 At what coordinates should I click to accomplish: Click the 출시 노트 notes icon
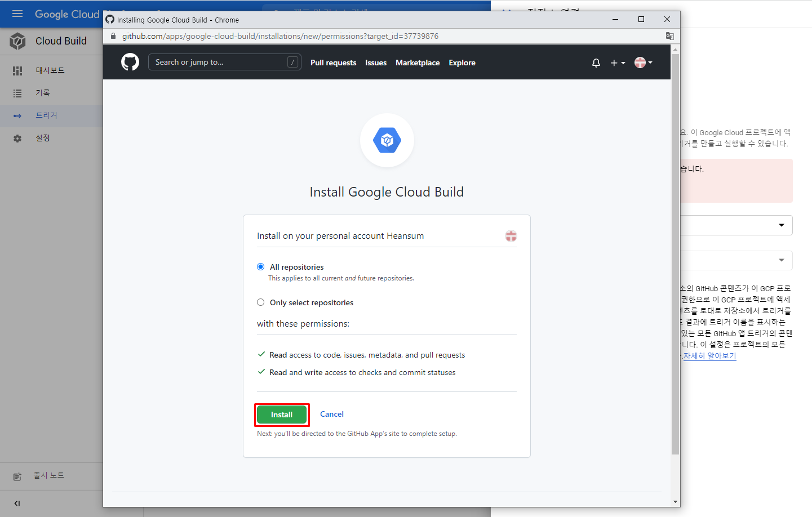point(17,476)
